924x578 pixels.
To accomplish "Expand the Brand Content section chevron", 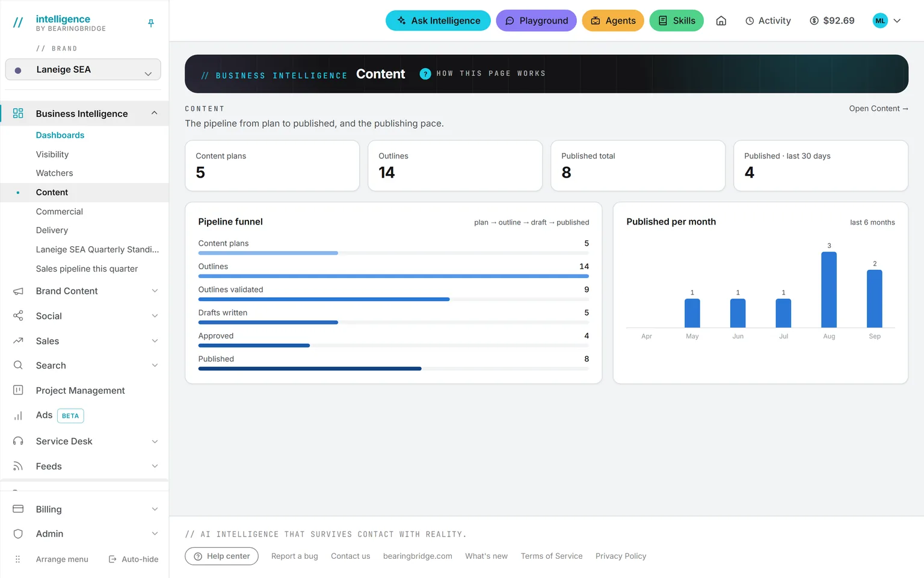I will (x=155, y=291).
